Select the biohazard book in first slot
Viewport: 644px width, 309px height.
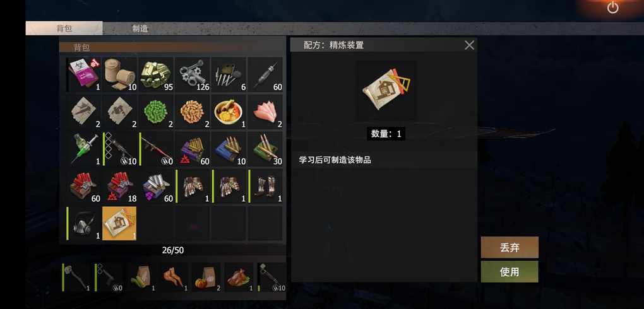[x=84, y=74]
